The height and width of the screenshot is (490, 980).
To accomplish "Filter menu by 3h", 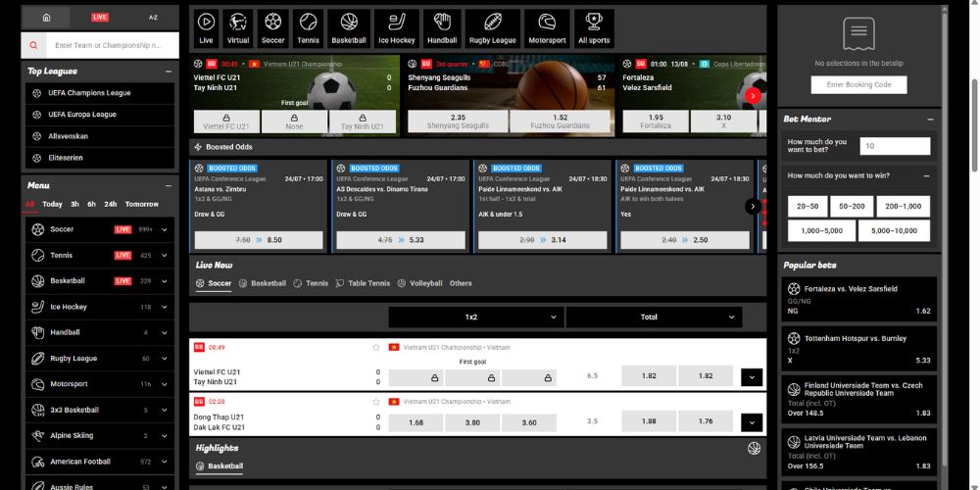I will click(x=75, y=205).
